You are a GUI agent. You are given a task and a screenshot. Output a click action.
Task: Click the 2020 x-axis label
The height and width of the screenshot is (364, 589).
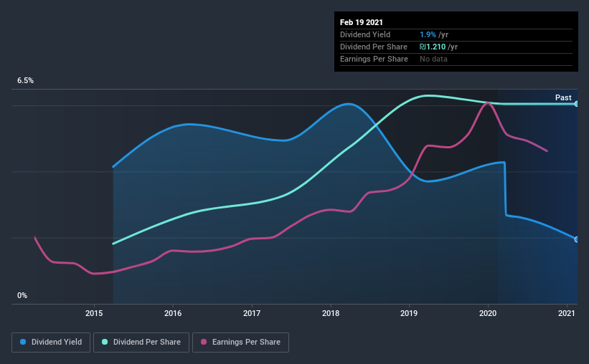click(488, 313)
